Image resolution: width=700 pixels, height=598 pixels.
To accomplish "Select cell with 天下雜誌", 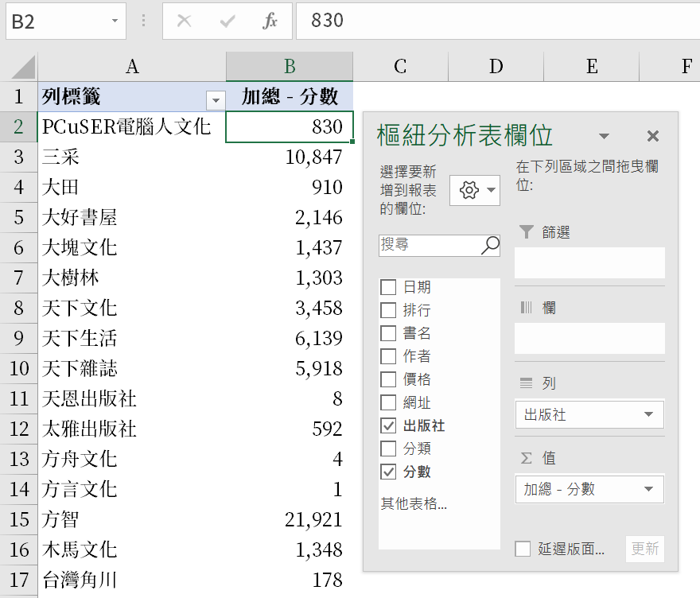I will click(132, 369).
